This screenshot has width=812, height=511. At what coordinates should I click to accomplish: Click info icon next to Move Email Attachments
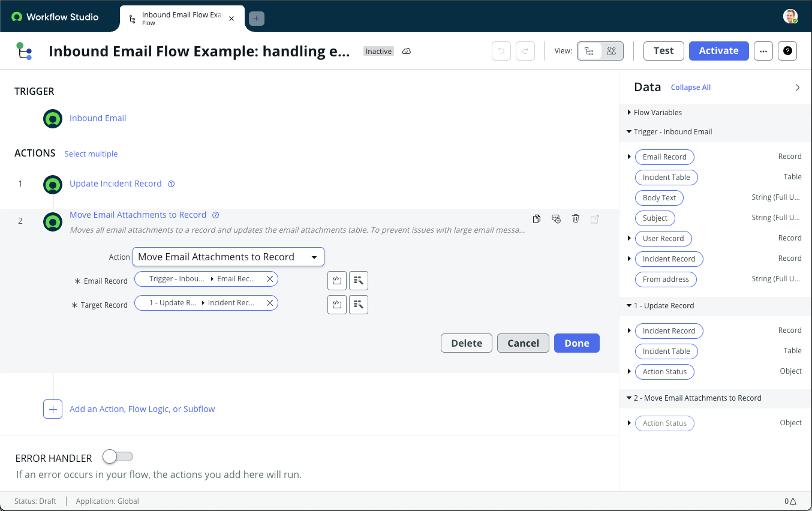pyautogui.click(x=216, y=215)
